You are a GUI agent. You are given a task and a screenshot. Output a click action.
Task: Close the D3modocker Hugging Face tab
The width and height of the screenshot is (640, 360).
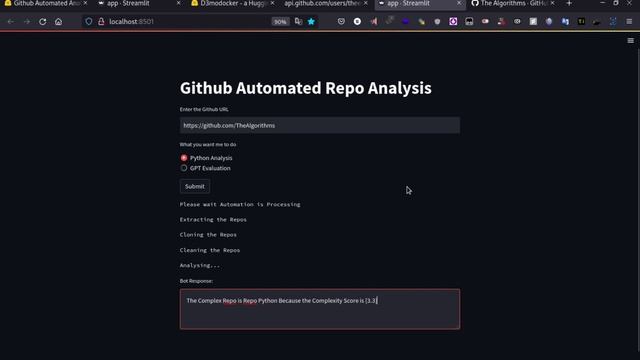[273, 3]
